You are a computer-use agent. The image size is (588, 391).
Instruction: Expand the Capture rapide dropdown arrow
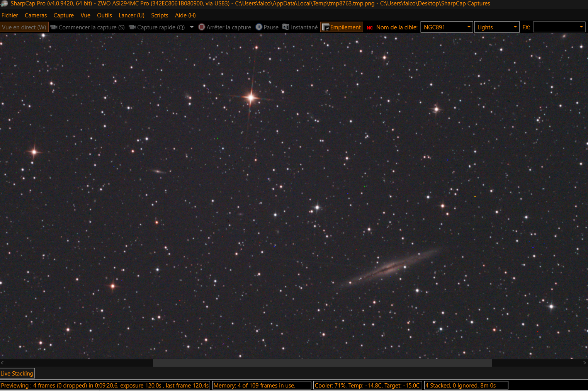click(192, 27)
